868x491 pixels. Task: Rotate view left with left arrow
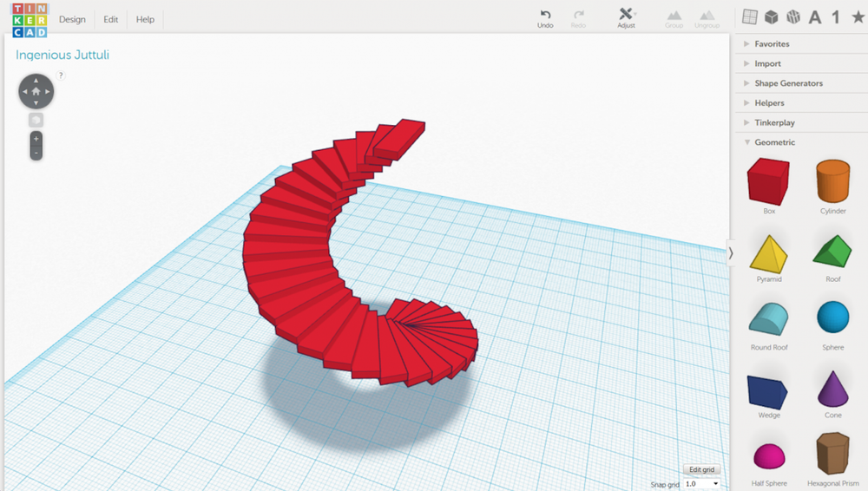click(24, 91)
